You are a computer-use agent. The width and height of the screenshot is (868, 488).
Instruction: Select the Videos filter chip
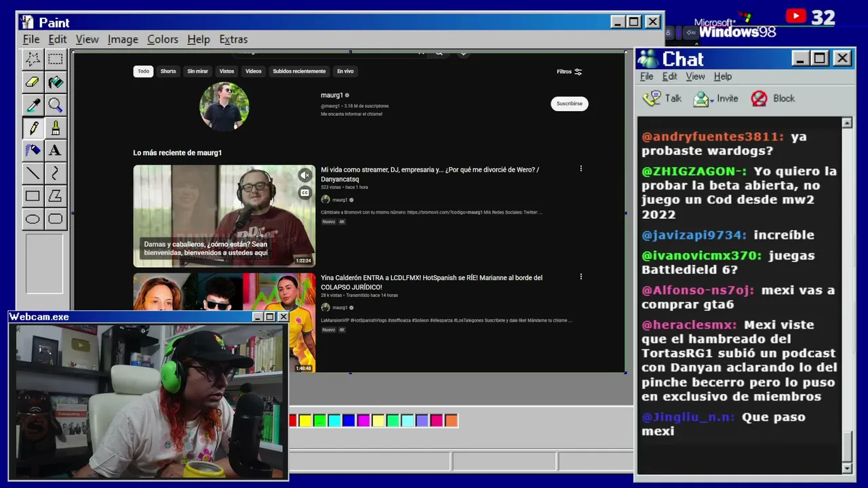point(254,71)
